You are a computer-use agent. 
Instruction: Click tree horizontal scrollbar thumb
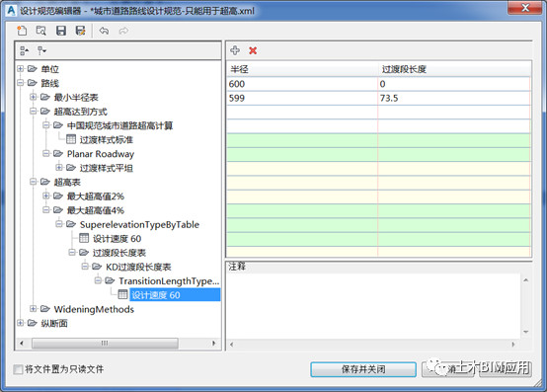(x=105, y=344)
